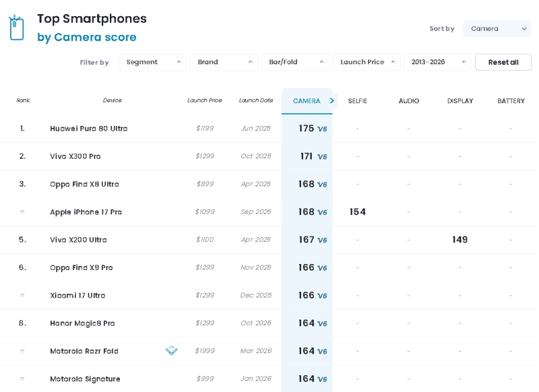
Task: Click the foldable icon beside Motorola Razr Fold
Action: pyautogui.click(x=171, y=351)
